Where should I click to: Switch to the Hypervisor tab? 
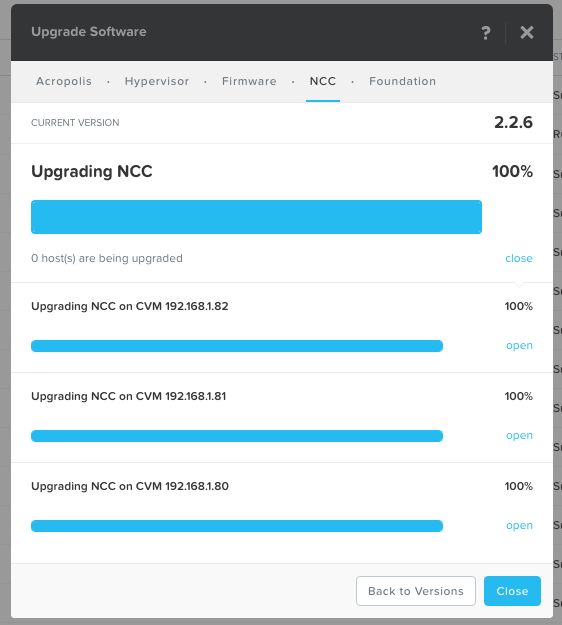(x=157, y=81)
